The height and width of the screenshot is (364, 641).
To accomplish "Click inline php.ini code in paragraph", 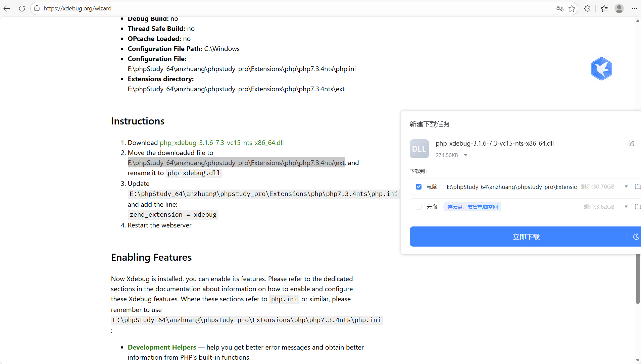I will [284, 299].
